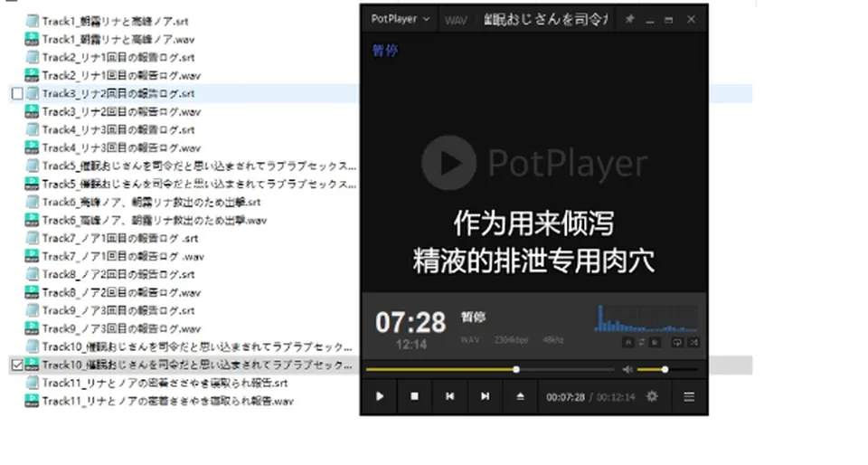Click the Track2 .srt subtitle file icon
Image resolution: width=868 pixels, height=465 pixels.
(33, 57)
